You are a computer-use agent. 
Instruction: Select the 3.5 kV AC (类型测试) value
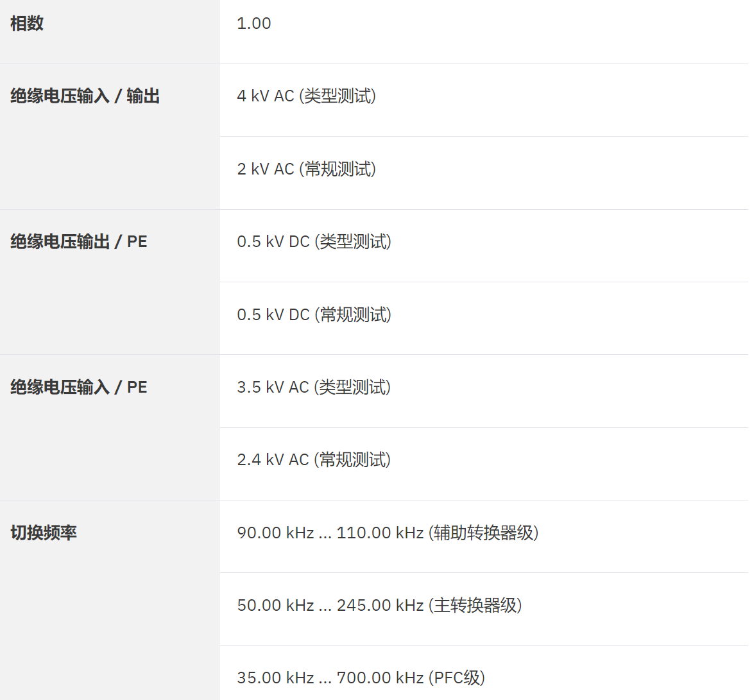coord(313,388)
